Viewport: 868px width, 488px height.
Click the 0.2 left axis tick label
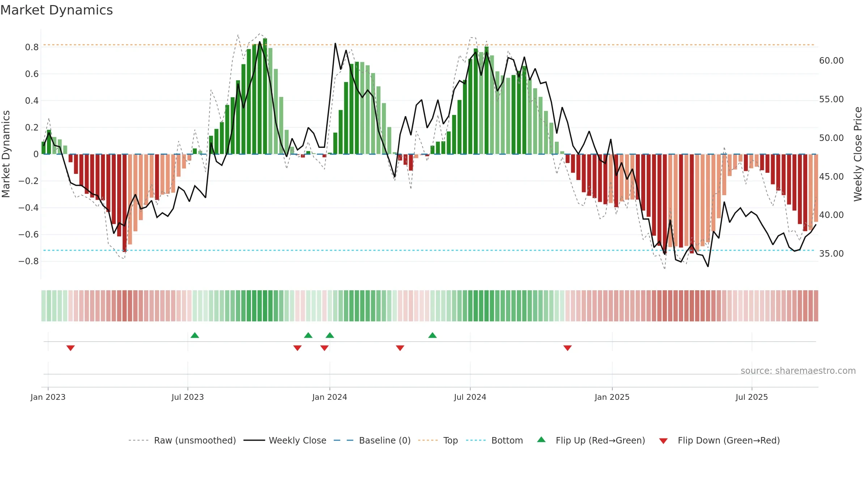(x=32, y=128)
